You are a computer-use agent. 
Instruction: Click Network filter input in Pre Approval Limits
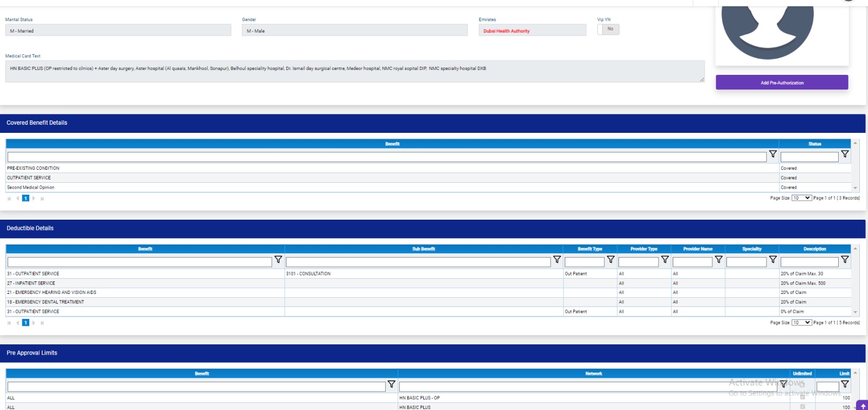588,387
